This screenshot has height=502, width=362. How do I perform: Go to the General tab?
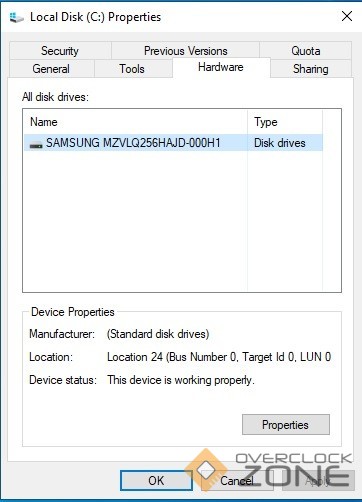click(x=51, y=69)
